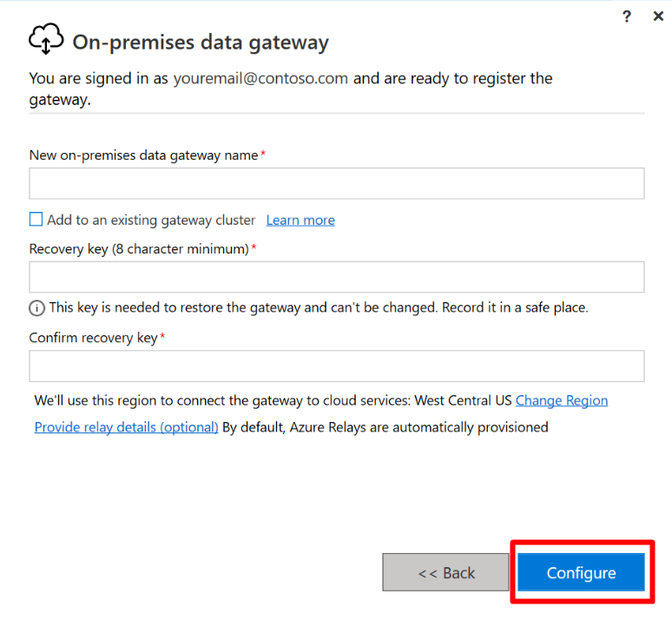
Task: Open Provide relay details (optional) link
Action: tap(127, 427)
